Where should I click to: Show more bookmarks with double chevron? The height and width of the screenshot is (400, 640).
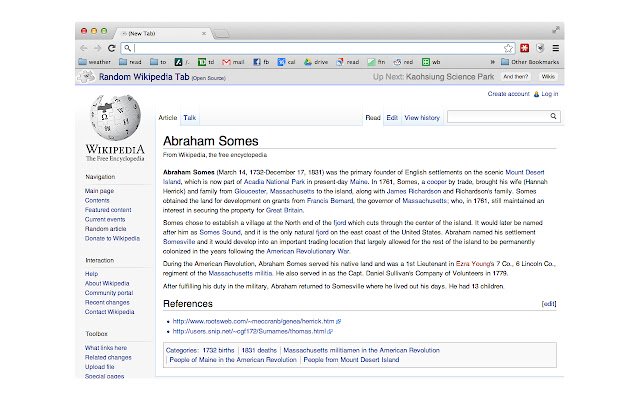(492, 62)
